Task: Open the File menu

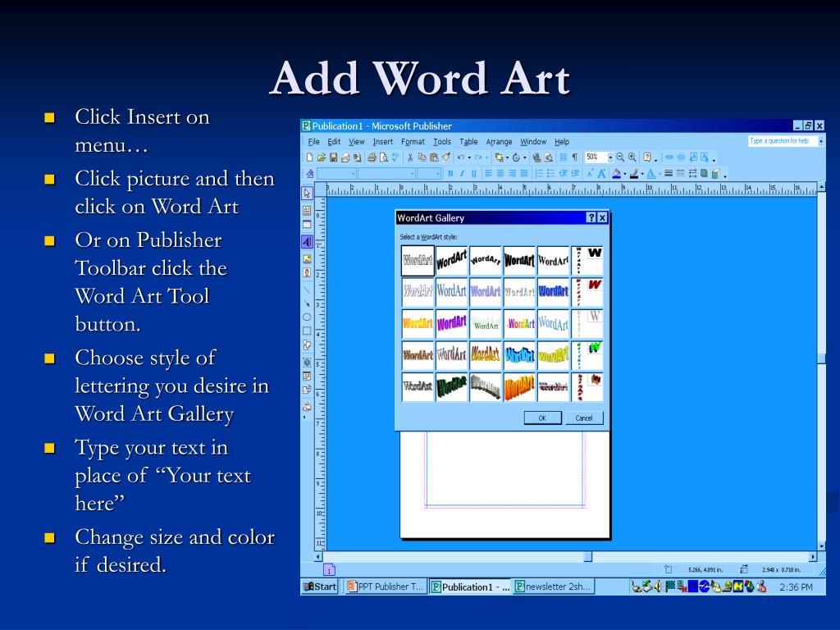Action: tap(314, 141)
